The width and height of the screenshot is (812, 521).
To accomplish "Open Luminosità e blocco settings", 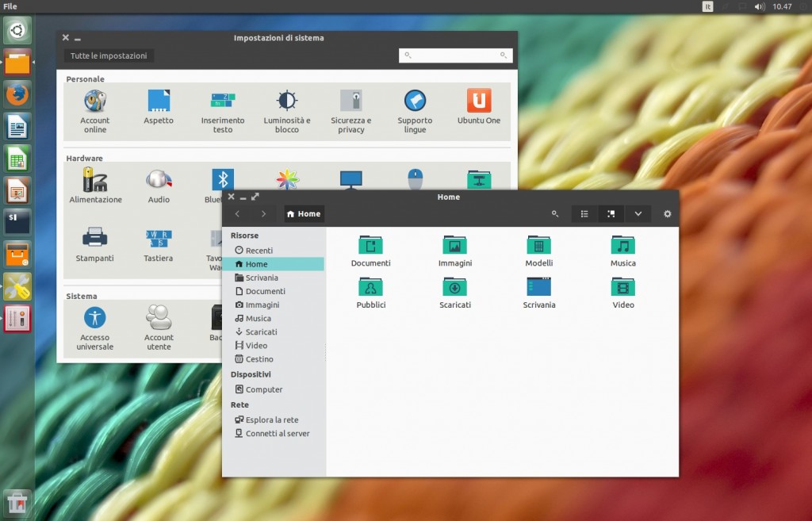I will (x=287, y=101).
